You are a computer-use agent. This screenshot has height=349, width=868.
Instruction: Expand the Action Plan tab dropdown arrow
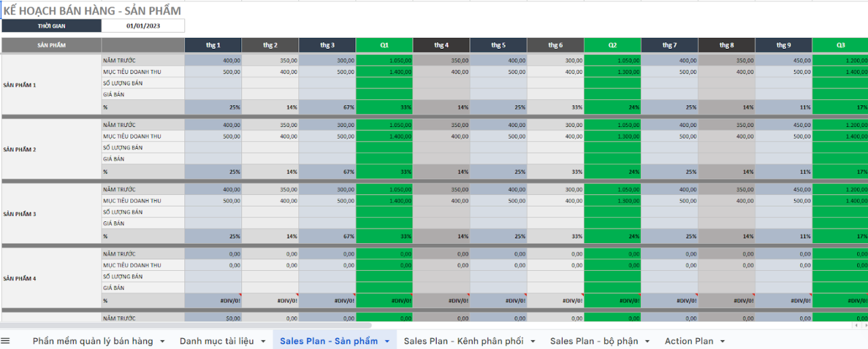click(722, 342)
